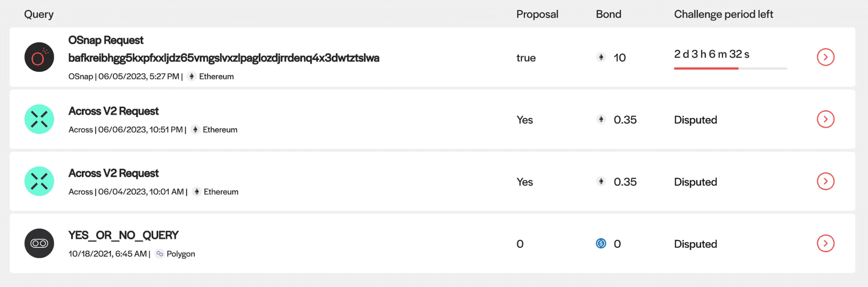Click Ethereum bond icon in 06/06/2023 Across row
The height and width of the screenshot is (287, 868).
click(601, 119)
